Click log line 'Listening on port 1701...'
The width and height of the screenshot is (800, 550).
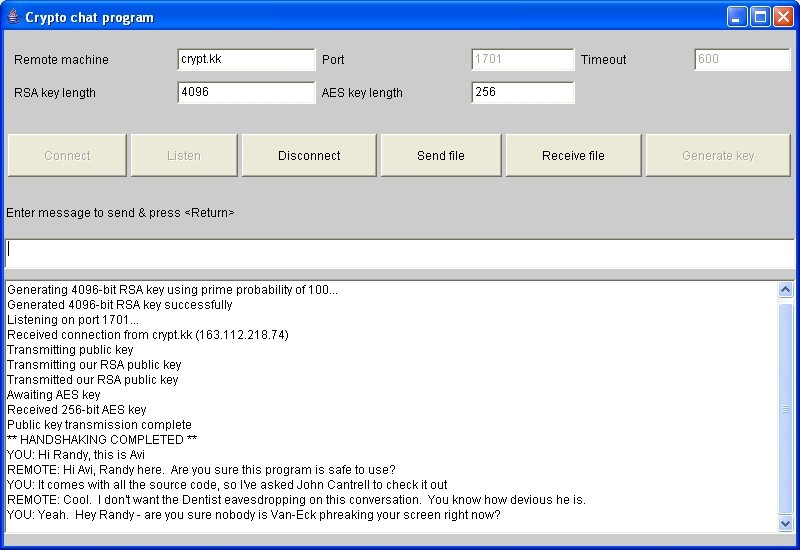coord(73,320)
